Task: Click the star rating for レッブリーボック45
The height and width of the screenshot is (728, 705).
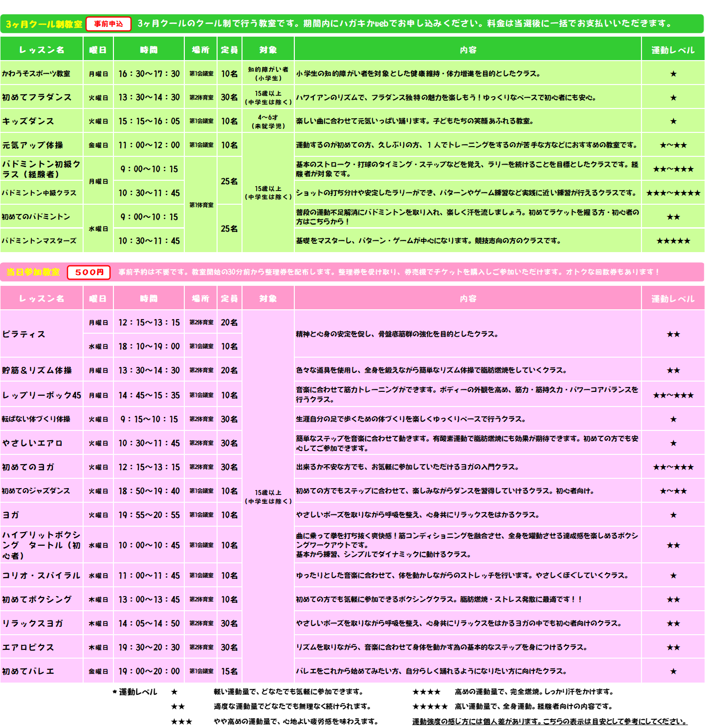Action: (673, 395)
